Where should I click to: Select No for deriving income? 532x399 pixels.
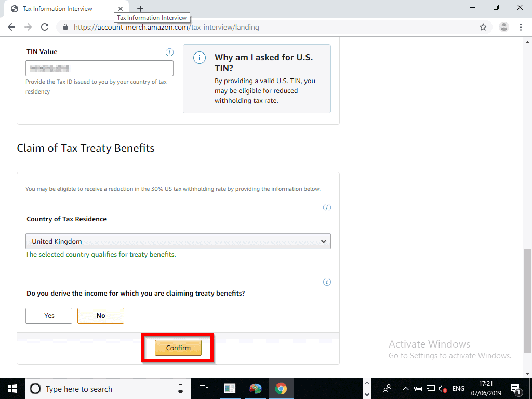pyautogui.click(x=101, y=315)
